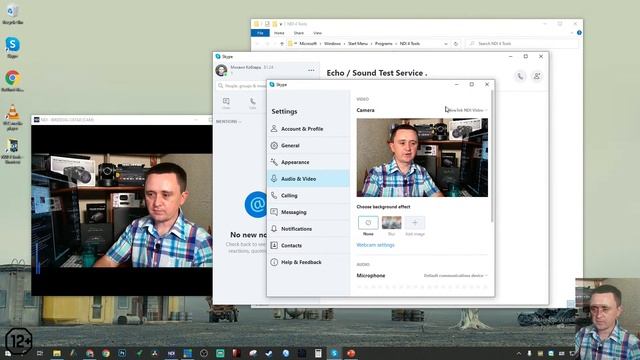Open Webcam settings link
Image resolution: width=640 pixels, height=360 pixels.
[375, 245]
